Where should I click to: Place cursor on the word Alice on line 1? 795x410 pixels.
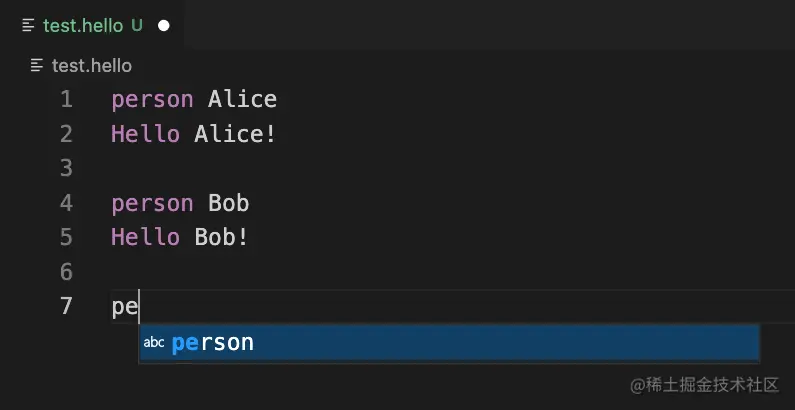click(x=242, y=99)
